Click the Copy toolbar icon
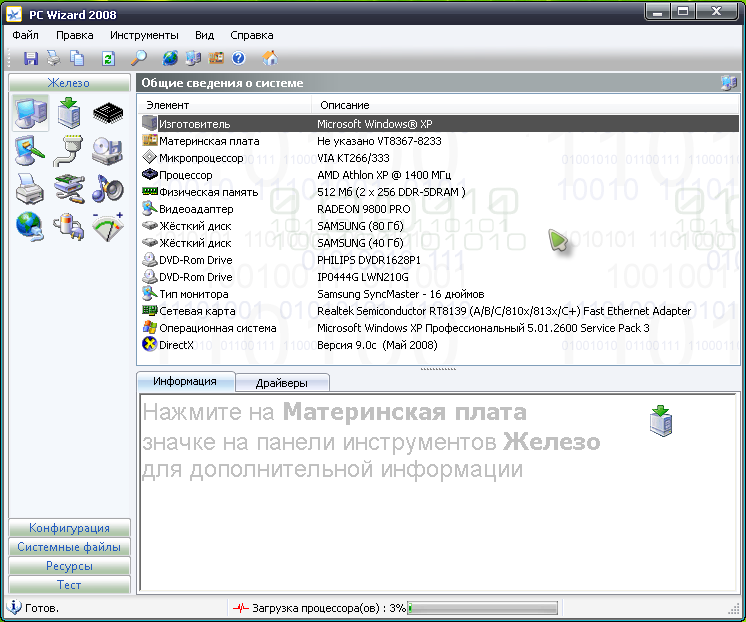The image size is (746, 622). (77, 59)
